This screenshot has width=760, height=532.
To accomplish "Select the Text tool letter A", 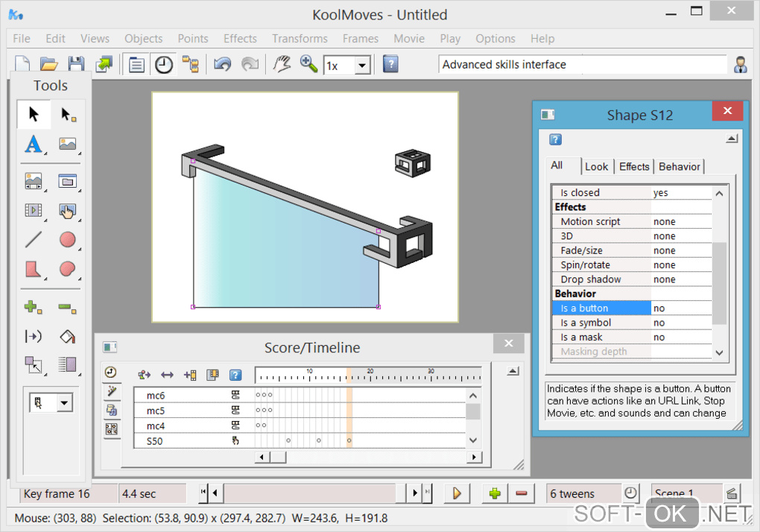I will pyautogui.click(x=34, y=144).
